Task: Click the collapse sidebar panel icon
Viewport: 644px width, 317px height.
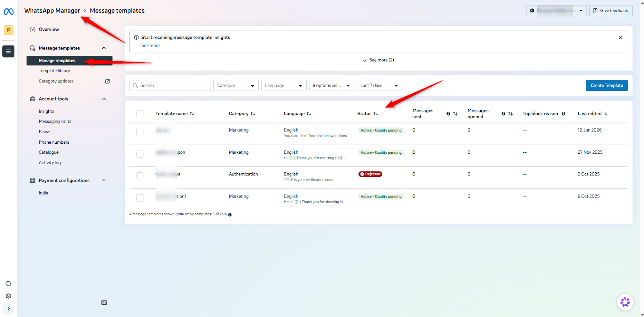Action: tap(104, 303)
